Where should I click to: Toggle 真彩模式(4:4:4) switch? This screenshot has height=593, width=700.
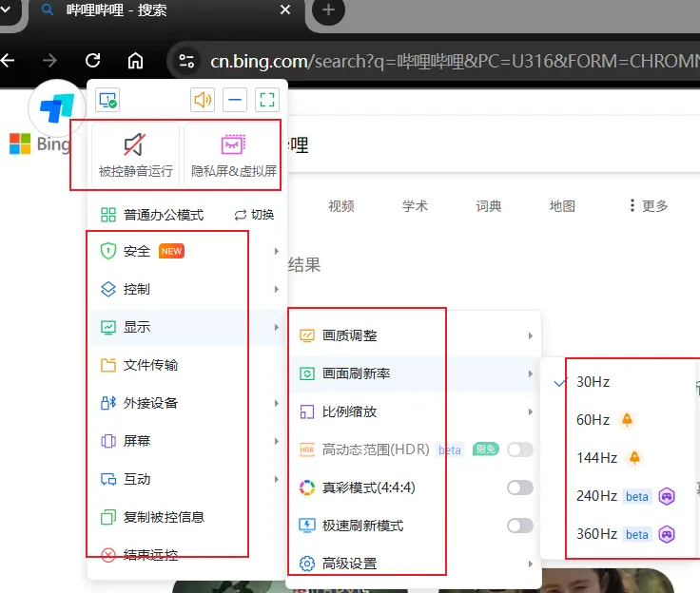[520, 488]
